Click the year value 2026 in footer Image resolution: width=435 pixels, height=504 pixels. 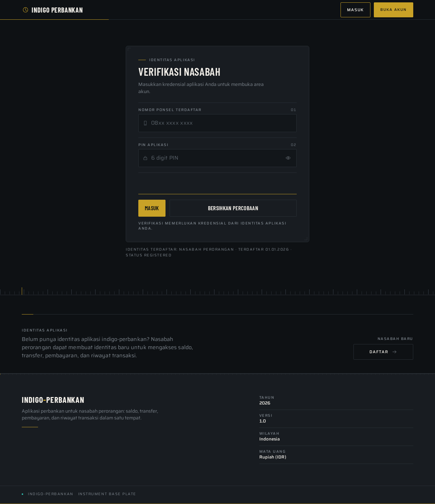pos(265,403)
